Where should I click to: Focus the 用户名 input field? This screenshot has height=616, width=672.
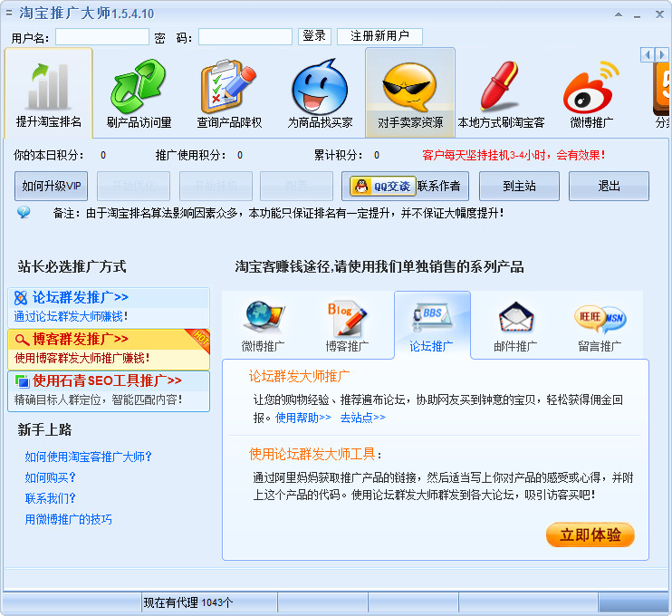pyautogui.click(x=101, y=37)
